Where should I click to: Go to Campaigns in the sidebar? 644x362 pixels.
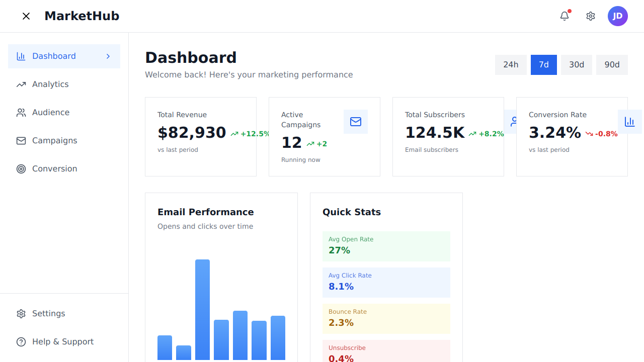(x=54, y=141)
